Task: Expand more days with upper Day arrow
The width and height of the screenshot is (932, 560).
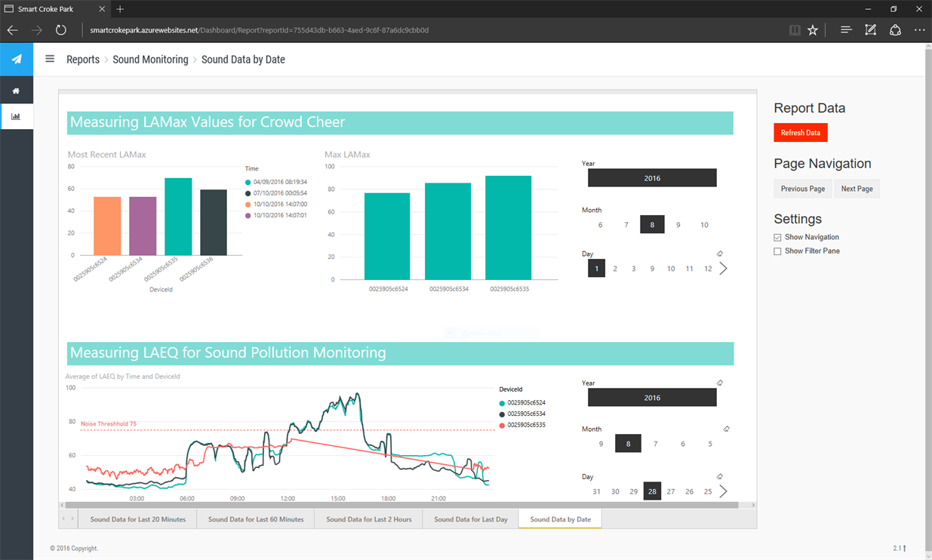Action: click(723, 268)
